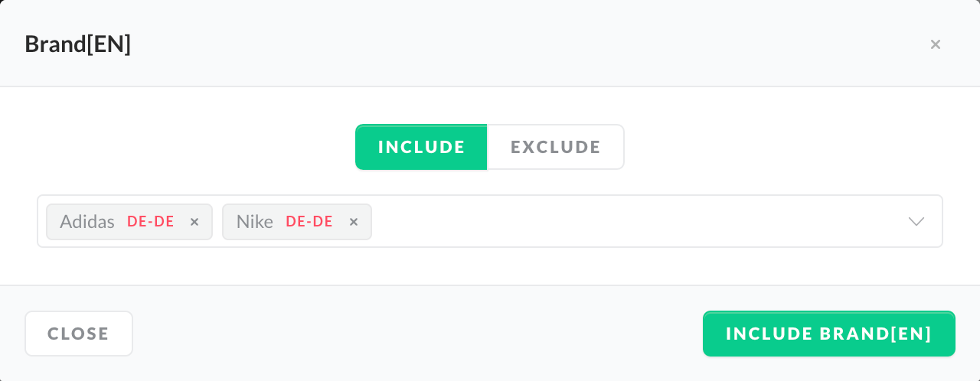Select the Adidas brand chip label

(x=87, y=222)
